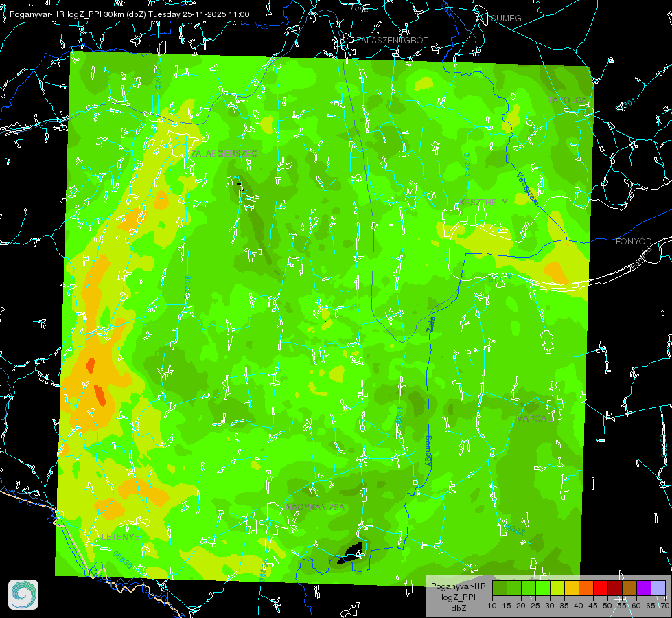Click the MARCALI town label
This screenshot has height=618, width=672.
click(x=534, y=419)
